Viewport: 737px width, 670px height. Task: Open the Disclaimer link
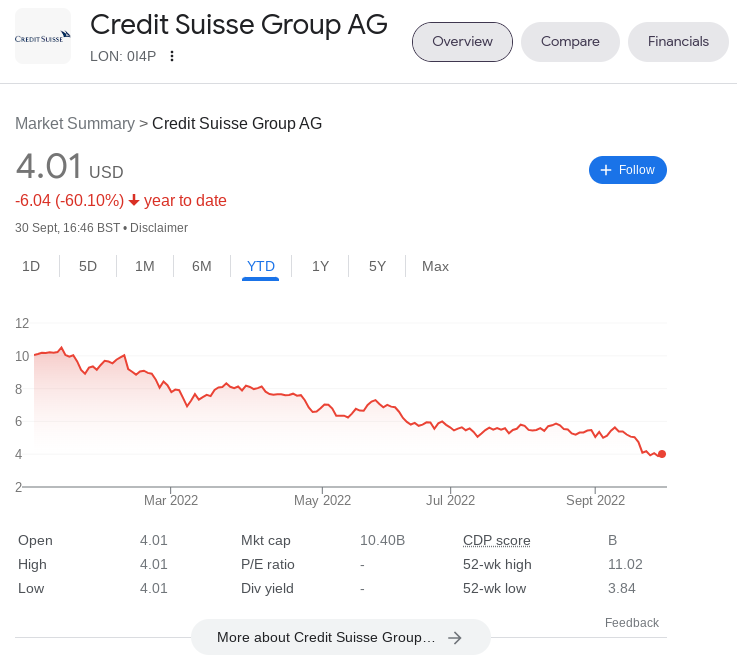pyautogui.click(x=159, y=228)
